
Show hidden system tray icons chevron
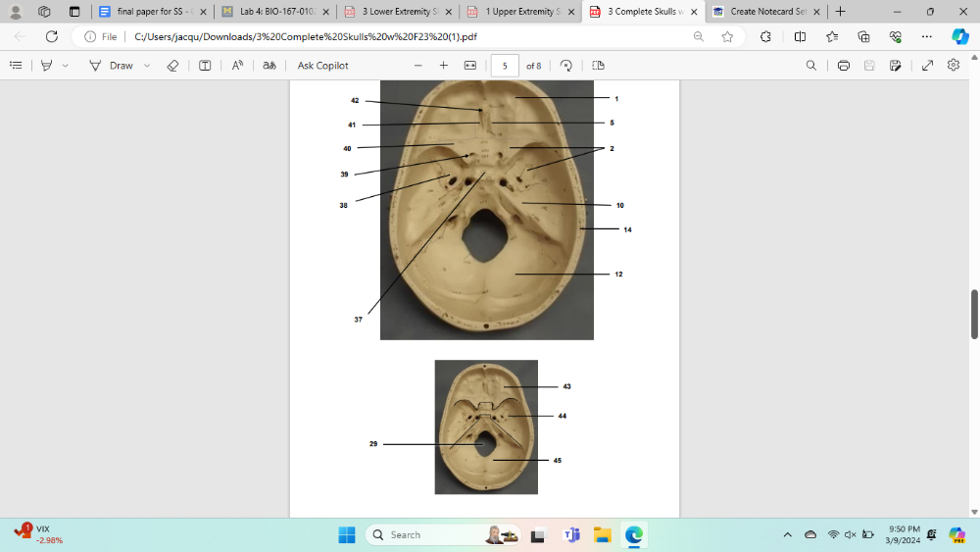(x=787, y=534)
